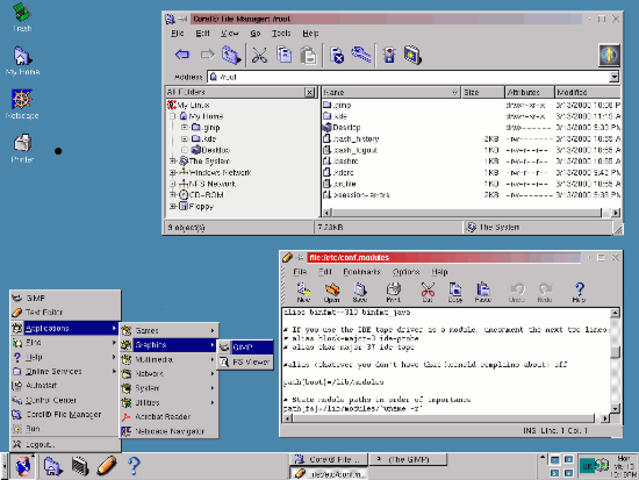The height and width of the screenshot is (480, 639).
Task: Click the Up folder icon in File Manager
Action: point(231,55)
